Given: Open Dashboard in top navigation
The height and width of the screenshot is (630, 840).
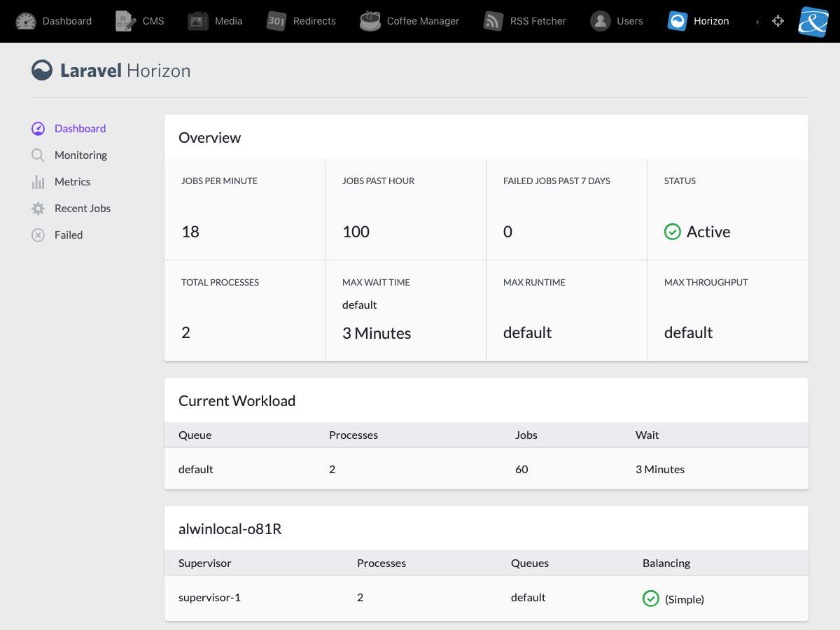Looking at the screenshot, I should [x=67, y=21].
